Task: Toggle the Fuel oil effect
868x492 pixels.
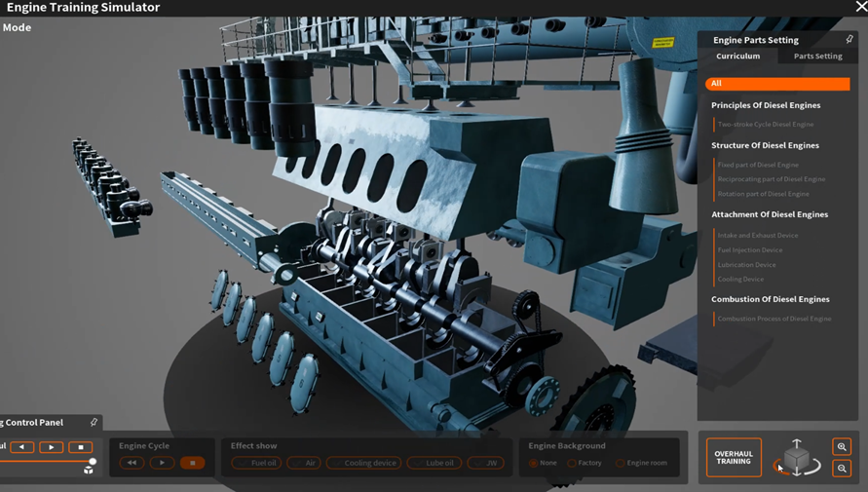Action: coord(256,463)
